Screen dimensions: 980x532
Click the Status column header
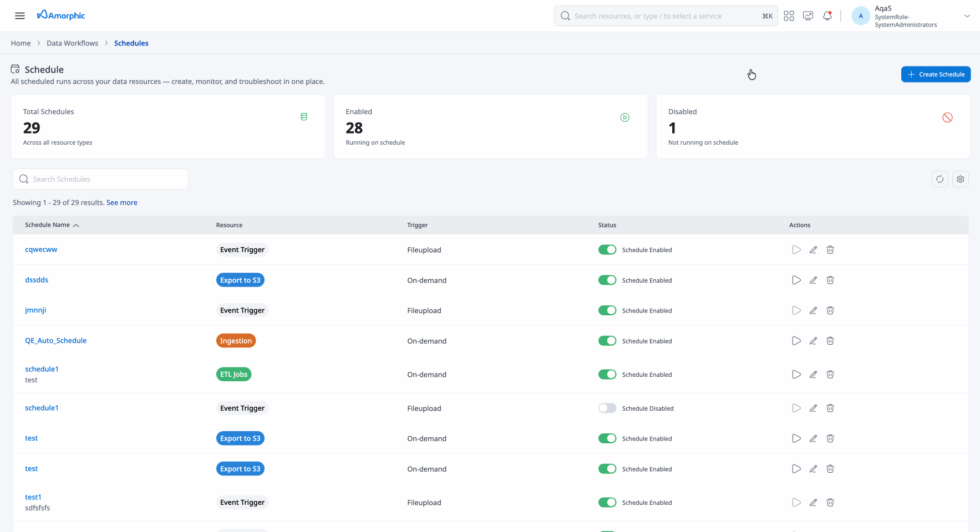tap(607, 225)
